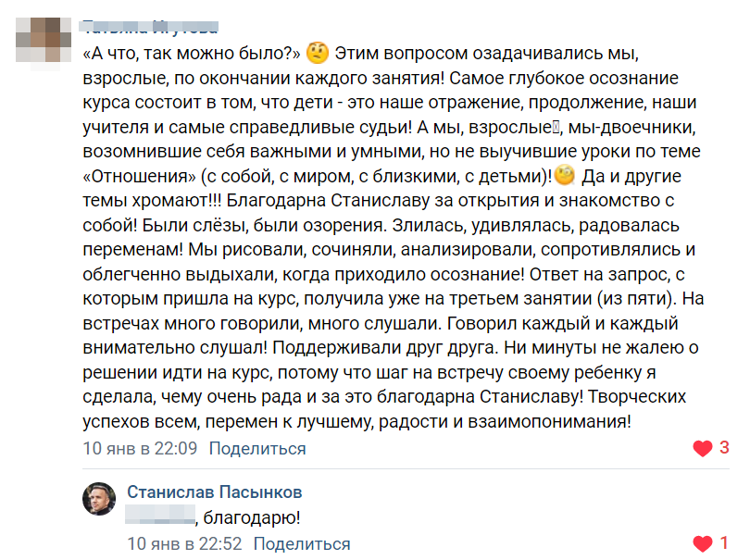Viewport: 750px width, 560px height.
Task: Share the first comment via Поделиться
Action: pyautogui.click(x=257, y=449)
